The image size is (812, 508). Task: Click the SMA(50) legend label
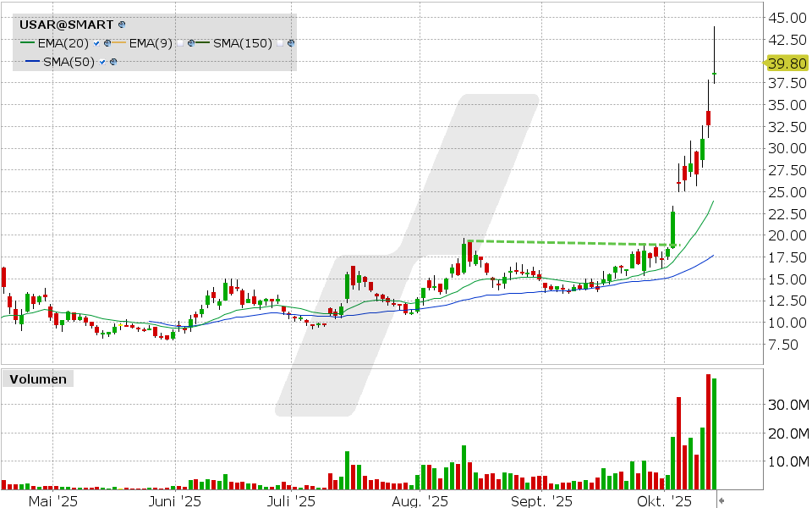(x=70, y=62)
